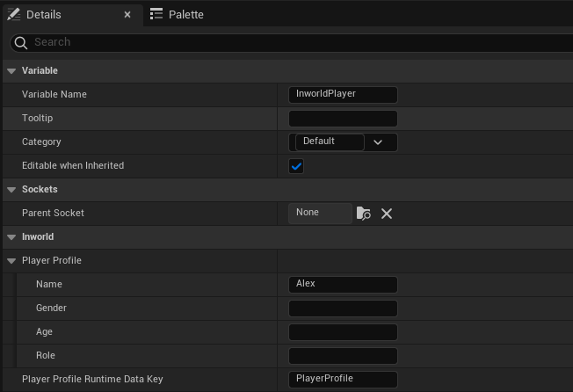
Task: Close the Details tab
Action: click(x=127, y=15)
